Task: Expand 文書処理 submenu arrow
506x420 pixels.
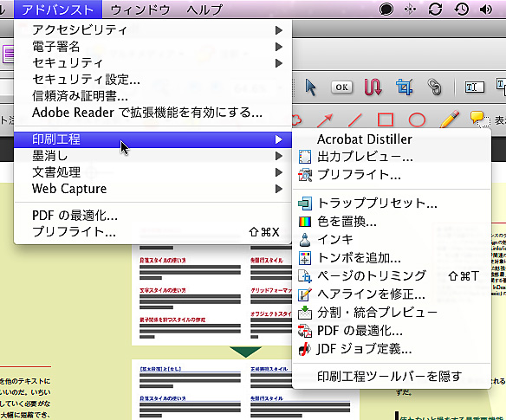Action: (279, 172)
